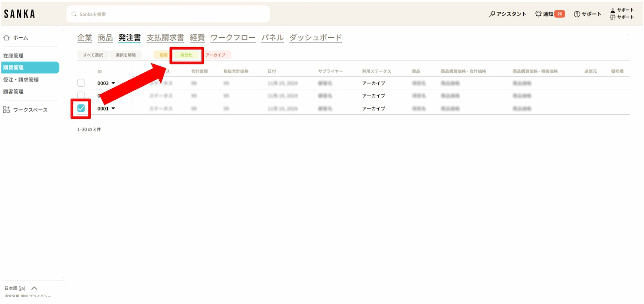The width and height of the screenshot is (644, 304).
Task: Click the magnifier icon in the search bar
Action: pyautogui.click(x=74, y=14)
